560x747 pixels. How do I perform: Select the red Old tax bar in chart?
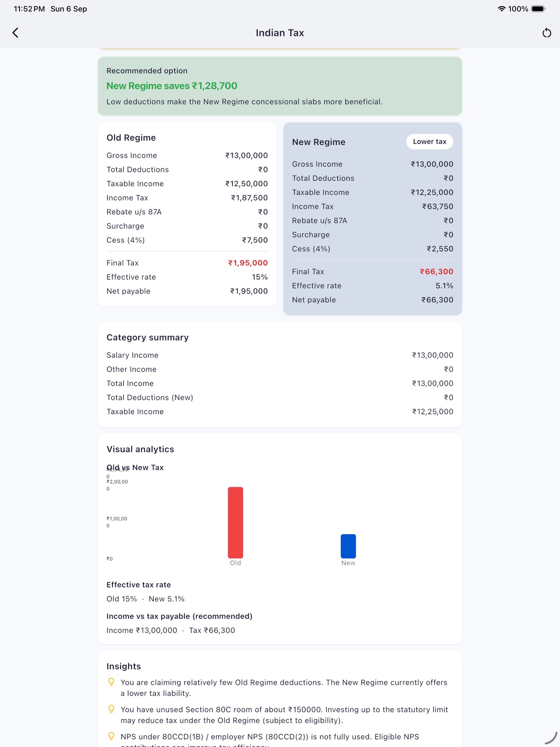click(x=235, y=522)
